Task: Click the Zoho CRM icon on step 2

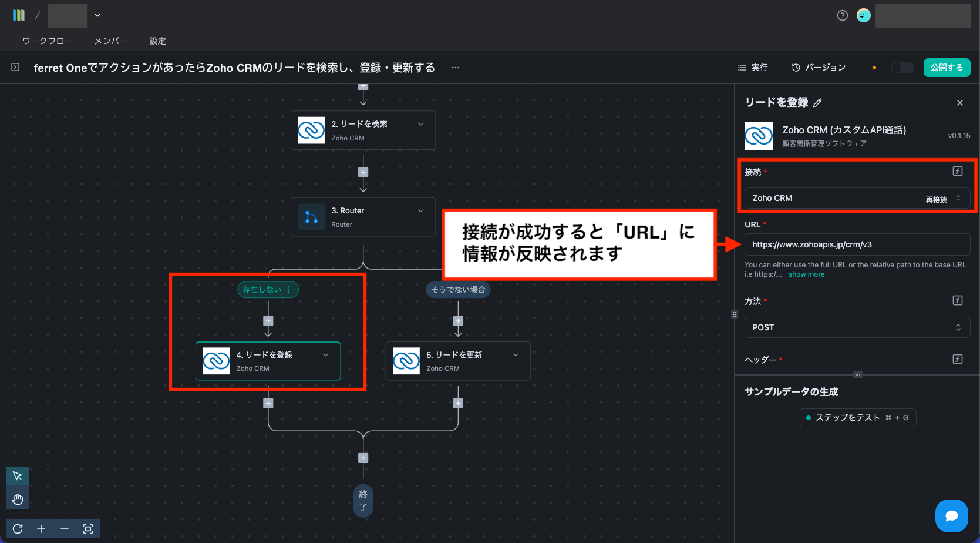Action: click(311, 130)
